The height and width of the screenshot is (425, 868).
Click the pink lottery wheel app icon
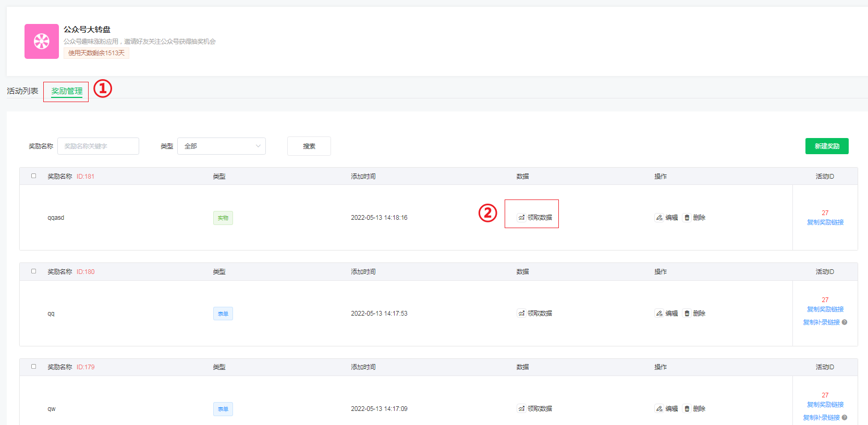[42, 41]
